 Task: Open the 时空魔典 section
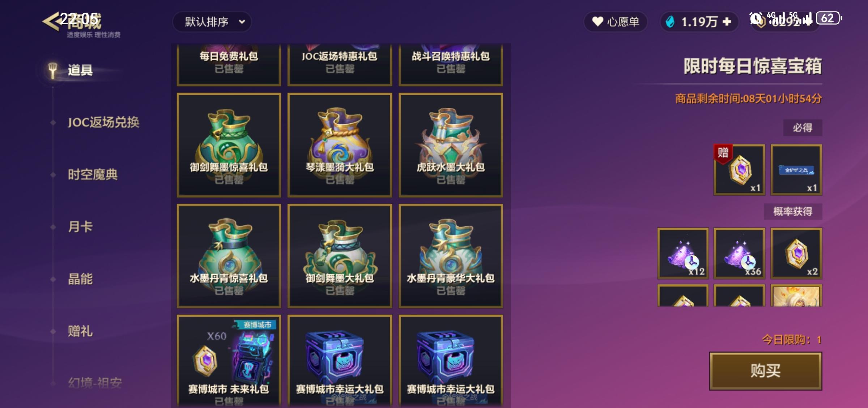tap(93, 174)
